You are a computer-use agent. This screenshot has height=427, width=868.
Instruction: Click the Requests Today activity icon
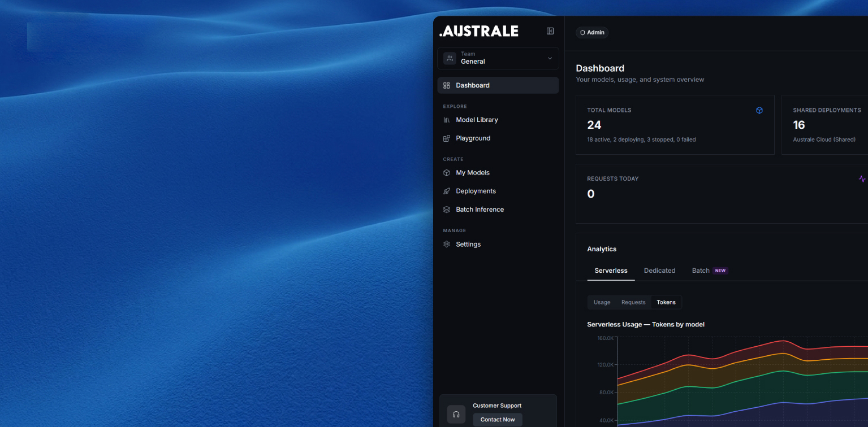862,178
